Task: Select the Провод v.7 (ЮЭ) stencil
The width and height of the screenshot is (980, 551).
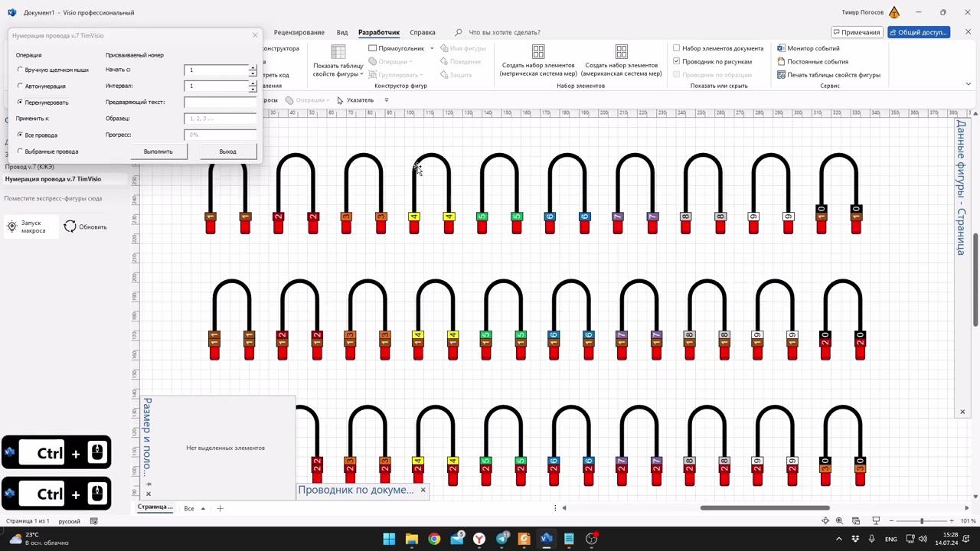Action: pyautogui.click(x=30, y=167)
